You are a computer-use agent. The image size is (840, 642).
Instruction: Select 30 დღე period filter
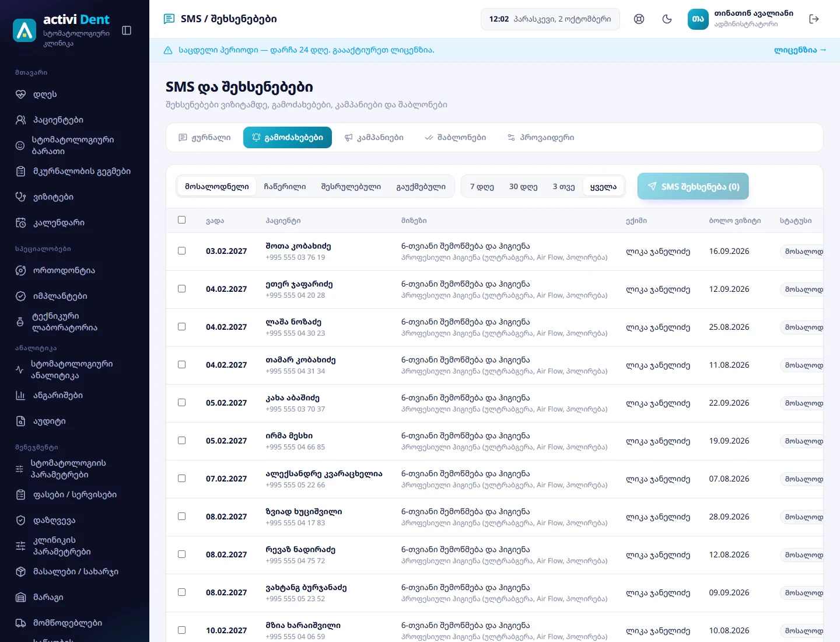[x=523, y=187]
